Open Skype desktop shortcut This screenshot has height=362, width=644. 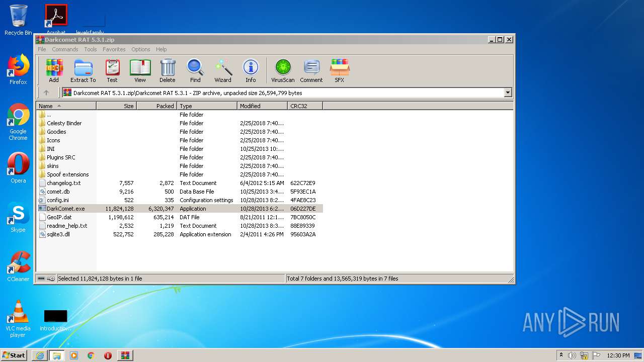18,217
